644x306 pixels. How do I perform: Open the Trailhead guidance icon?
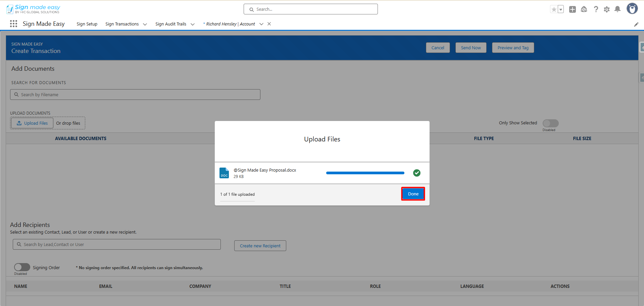click(x=584, y=9)
